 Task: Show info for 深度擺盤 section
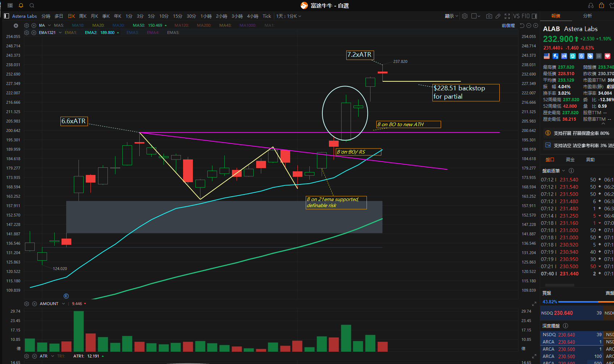point(566,326)
